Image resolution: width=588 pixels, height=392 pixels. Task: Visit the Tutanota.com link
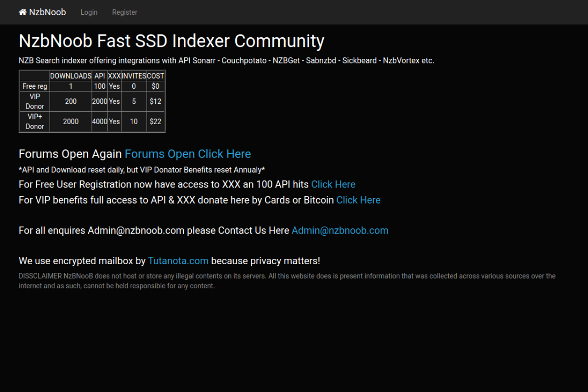[178, 261]
